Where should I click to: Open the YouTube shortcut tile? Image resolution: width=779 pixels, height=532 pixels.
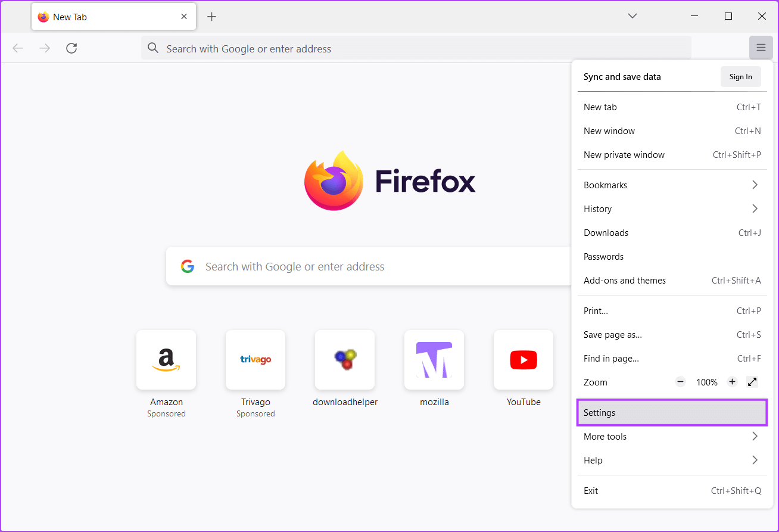pos(524,360)
